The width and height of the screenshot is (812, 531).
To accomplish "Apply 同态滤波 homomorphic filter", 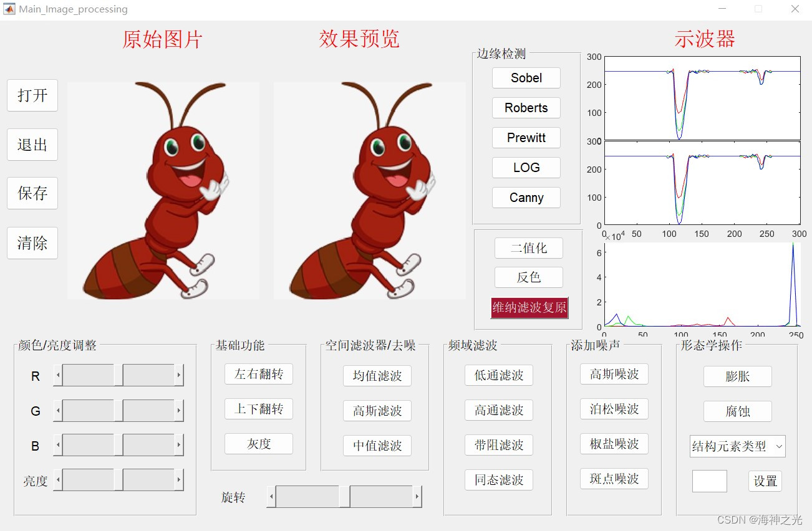I will click(499, 480).
